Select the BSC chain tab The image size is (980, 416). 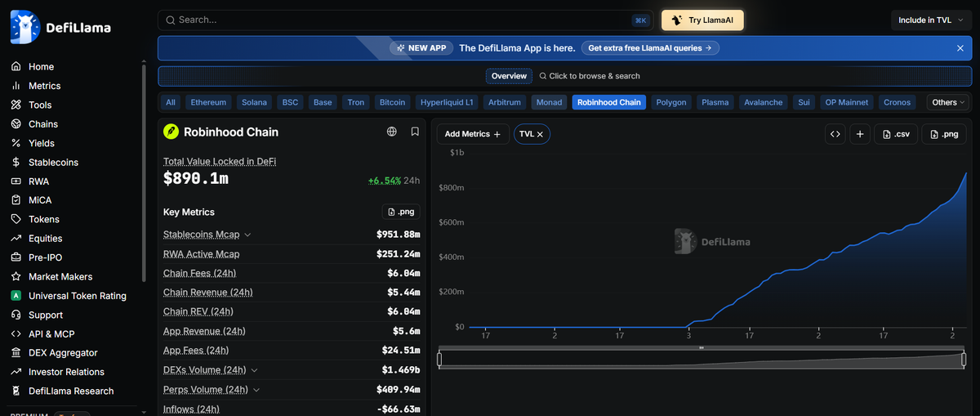[290, 102]
